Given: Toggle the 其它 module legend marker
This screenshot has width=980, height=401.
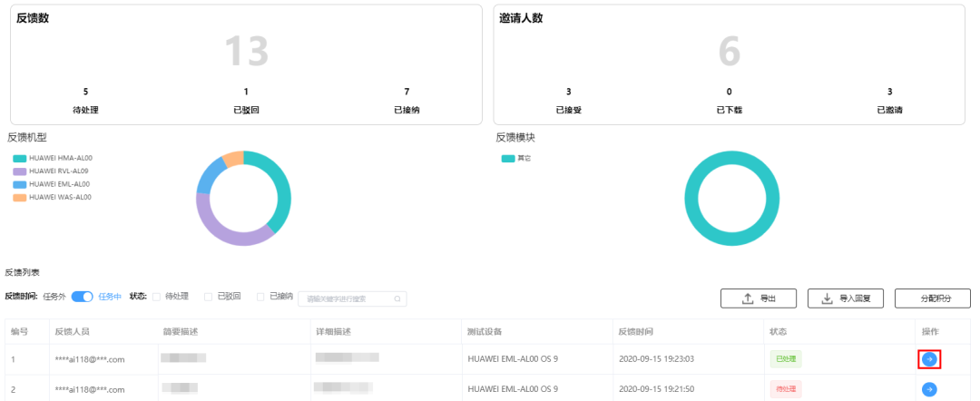Looking at the screenshot, I should click(507, 159).
